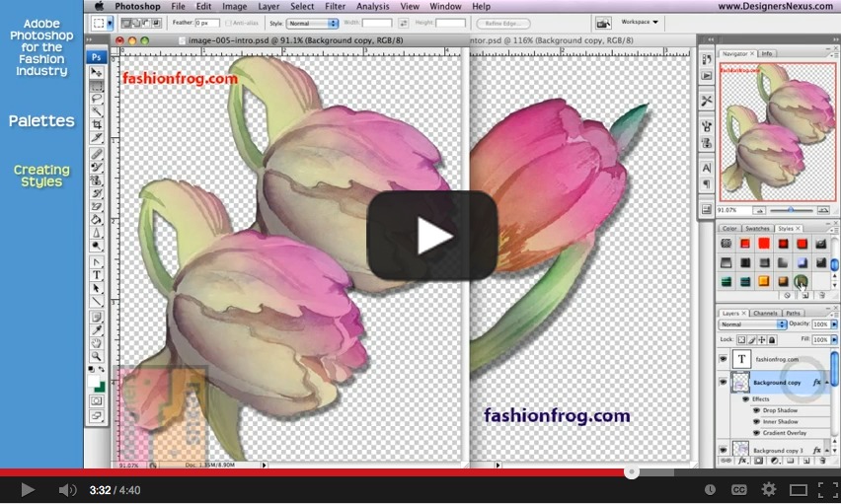The height and width of the screenshot is (504, 841).
Task: Open the tool preset picker arrow
Action: pyautogui.click(x=110, y=23)
